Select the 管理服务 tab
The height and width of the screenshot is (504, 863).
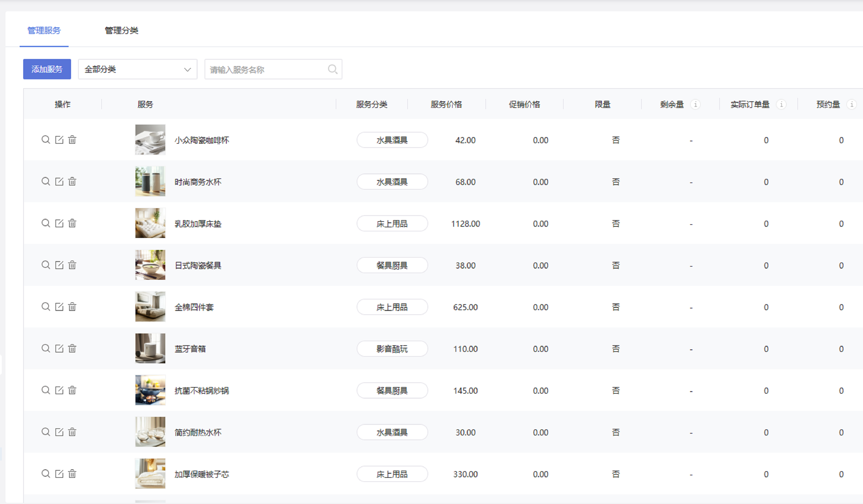(44, 31)
